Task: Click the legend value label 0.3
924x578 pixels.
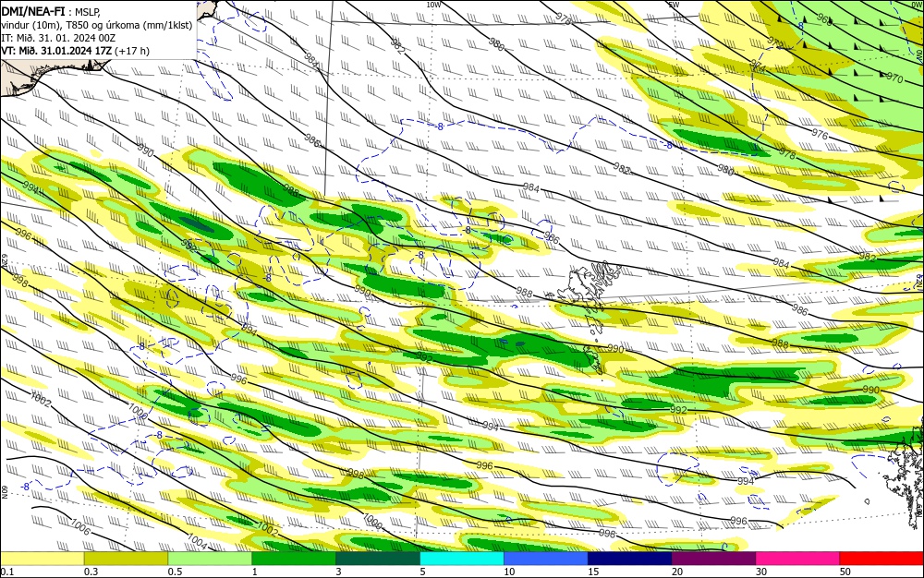Action: 91,572
